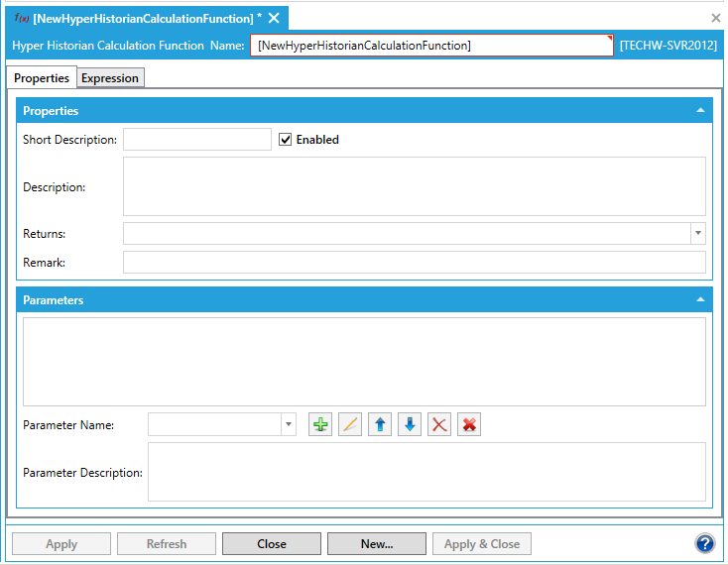Select the Properties tab
The width and height of the screenshot is (728, 565).
[42, 78]
